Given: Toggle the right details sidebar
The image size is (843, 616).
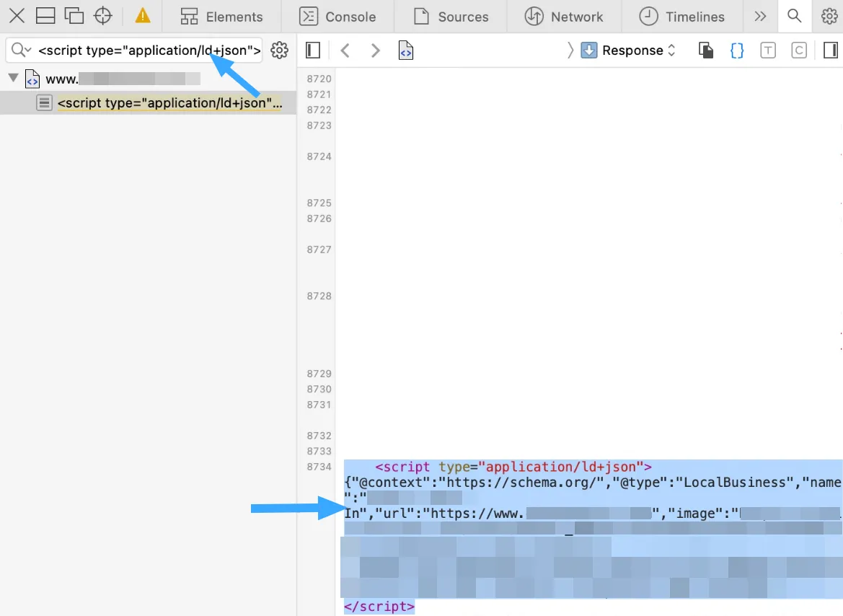Looking at the screenshot, I should point(830,50).
